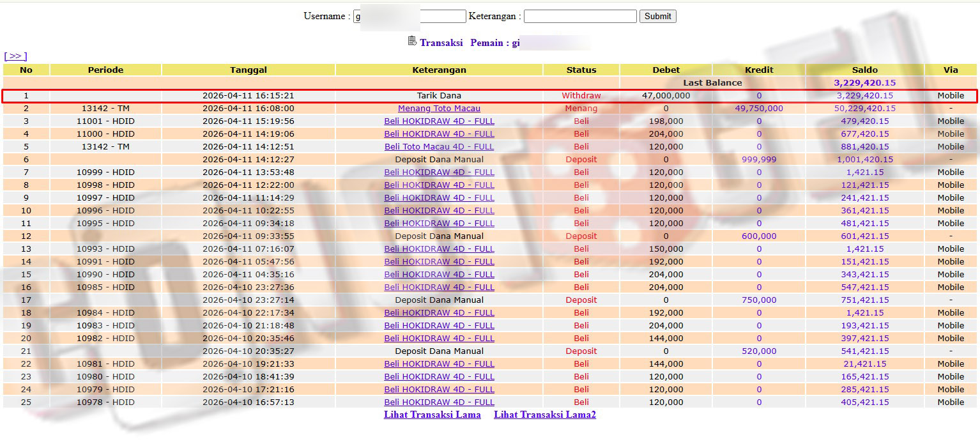980x444 pixels.
Task: Click the 150,000 debet value
Action: (x=666, y=249)
